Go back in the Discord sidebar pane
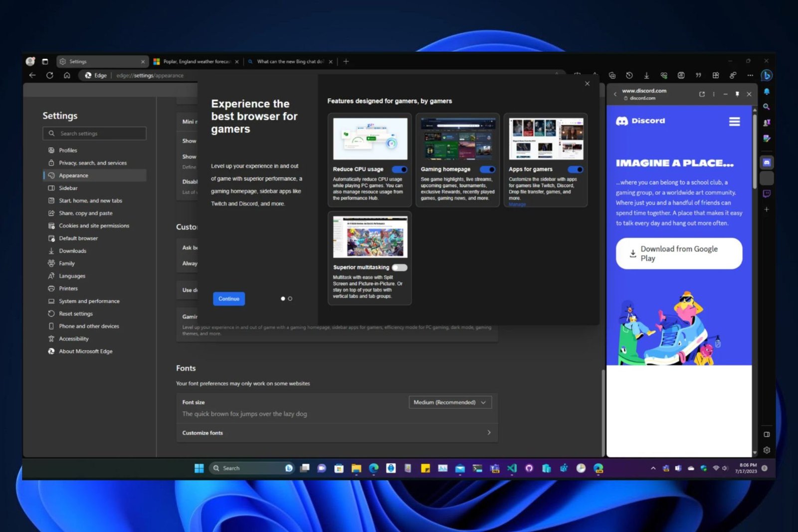The image size is (798, 532). (615, 94)
